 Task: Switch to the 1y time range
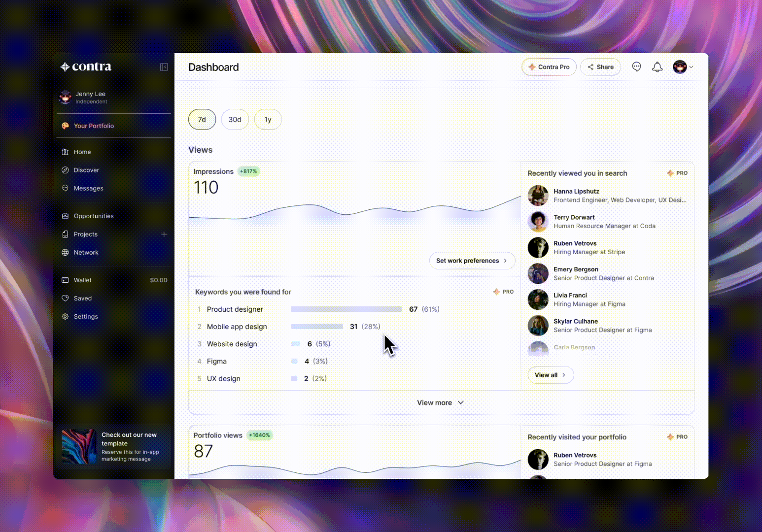click(268, 120)
